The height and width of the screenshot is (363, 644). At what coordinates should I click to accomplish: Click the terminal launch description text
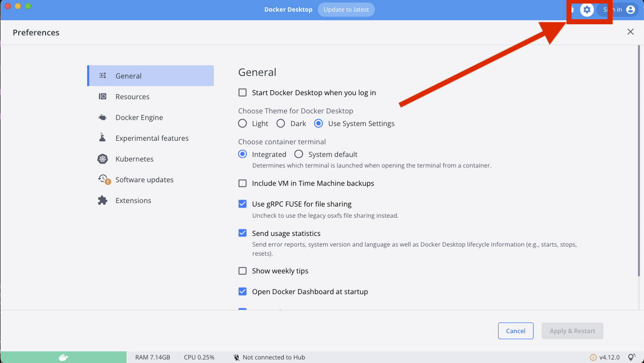point(372,166)
